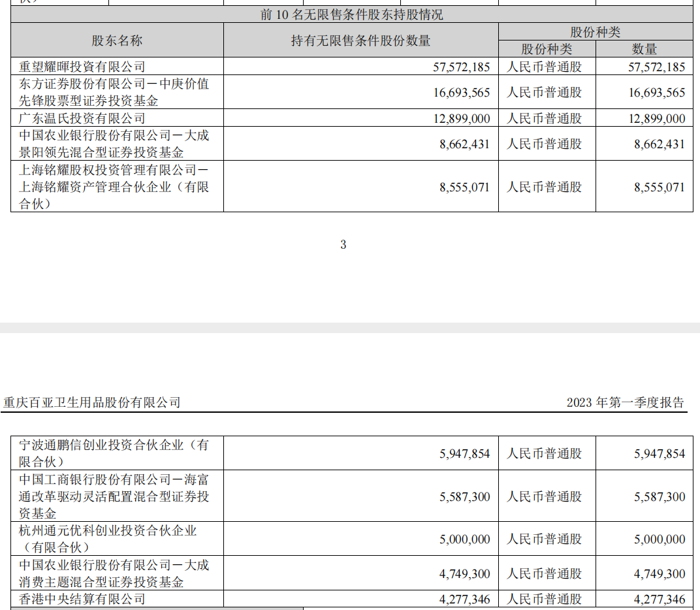The image size is (700, 610).
Task: Select 人民币普通股 in the 中国工商银行 row
Action: point(544,496)
